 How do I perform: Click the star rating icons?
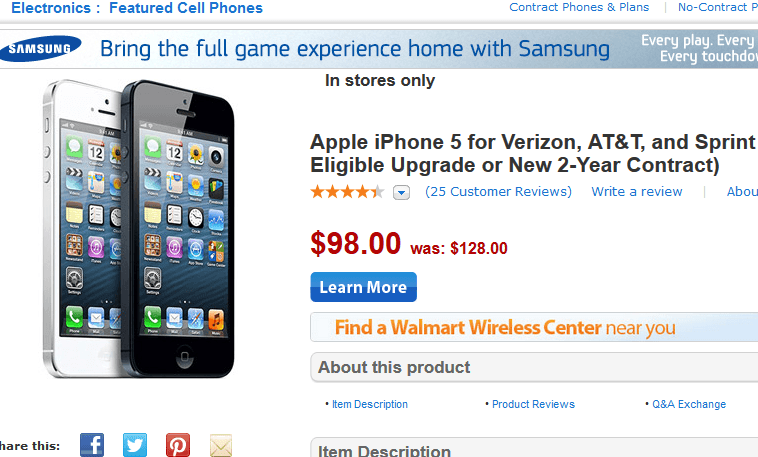(346, 192)
